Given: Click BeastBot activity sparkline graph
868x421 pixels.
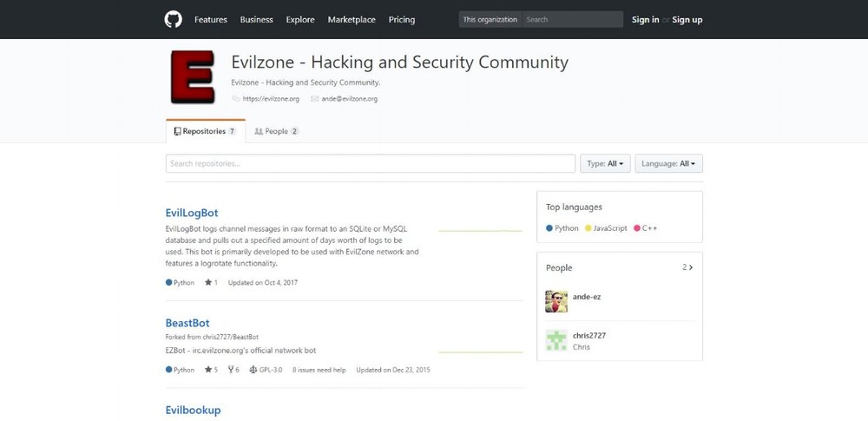Looking at the screenshot, I should pos(481,352).
